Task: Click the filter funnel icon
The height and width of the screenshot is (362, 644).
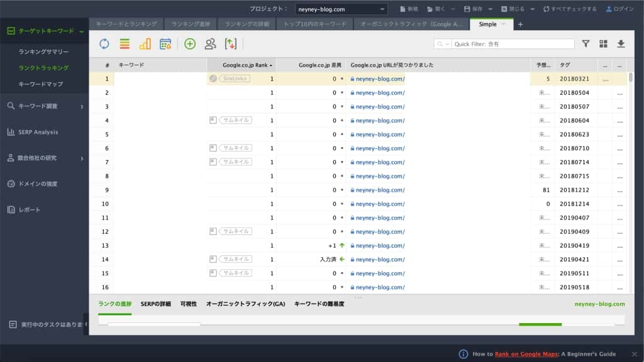Action: (586, 44)
